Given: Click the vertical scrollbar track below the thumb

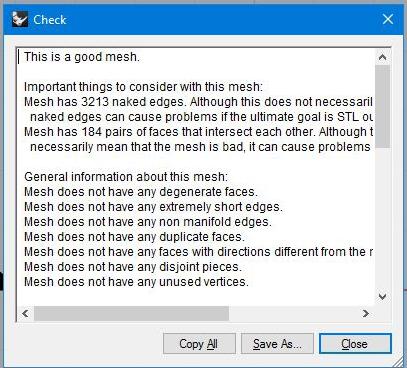Looking at the screenshot, I should (x=382, y=218).
